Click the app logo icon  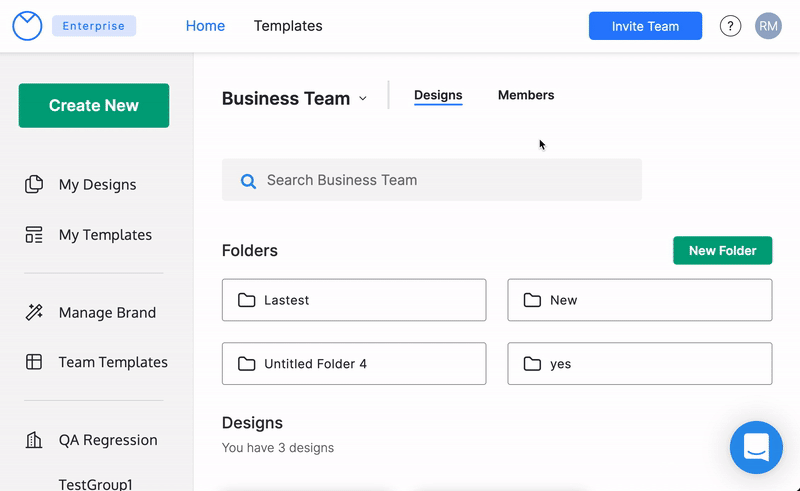[27, 26]
